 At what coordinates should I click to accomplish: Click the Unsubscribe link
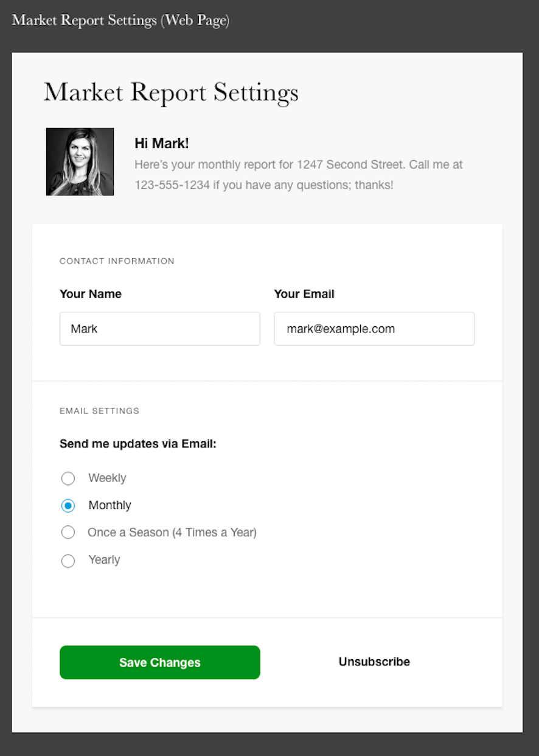point(374,662)
